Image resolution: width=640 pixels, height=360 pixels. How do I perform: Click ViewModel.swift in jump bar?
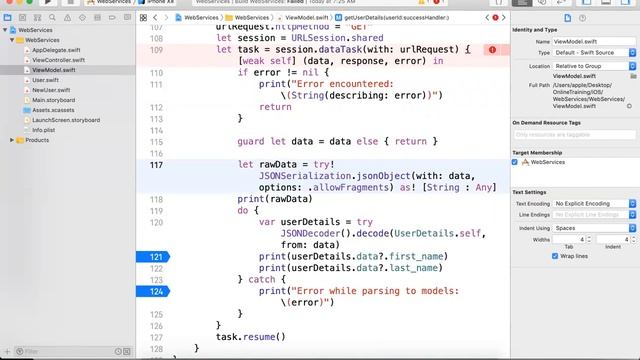click(302, 18)
